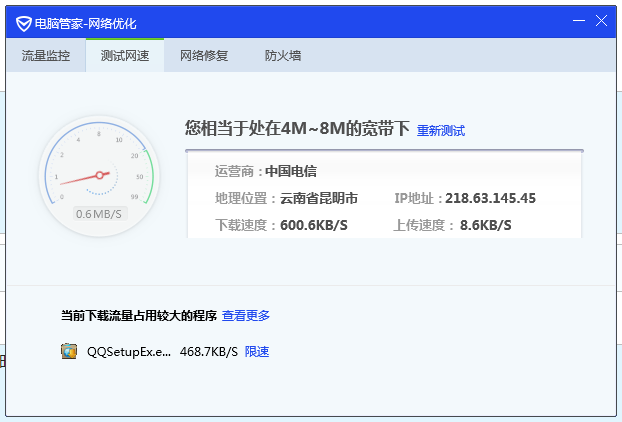Select the QQSetupEx.e... program name

(129, 352)
